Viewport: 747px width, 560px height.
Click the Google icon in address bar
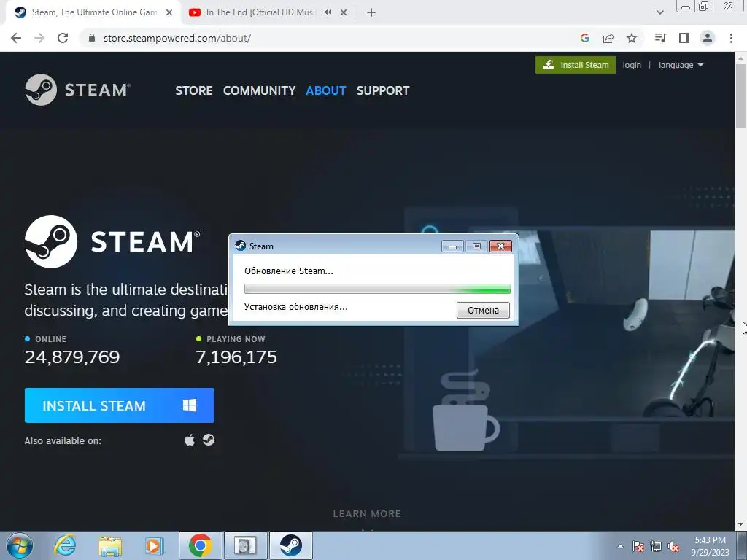click(585, 38)
